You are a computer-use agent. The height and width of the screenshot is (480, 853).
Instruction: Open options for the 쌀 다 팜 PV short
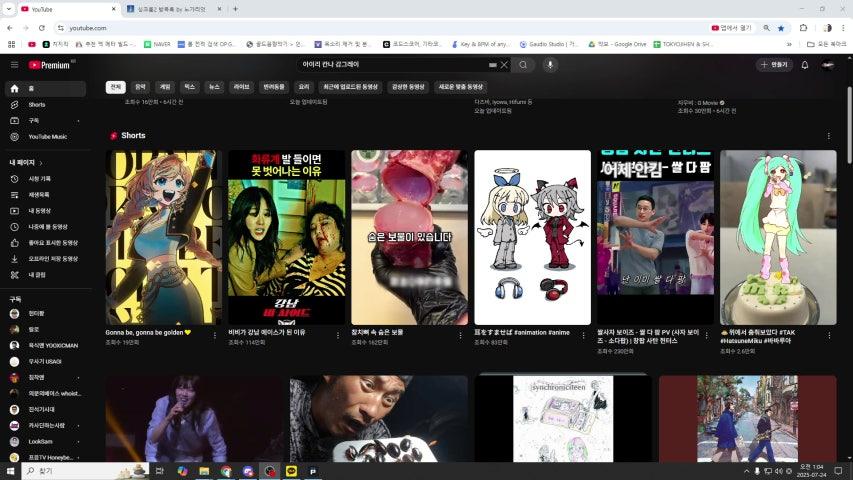pyautogui.click(x=707, y=336)
